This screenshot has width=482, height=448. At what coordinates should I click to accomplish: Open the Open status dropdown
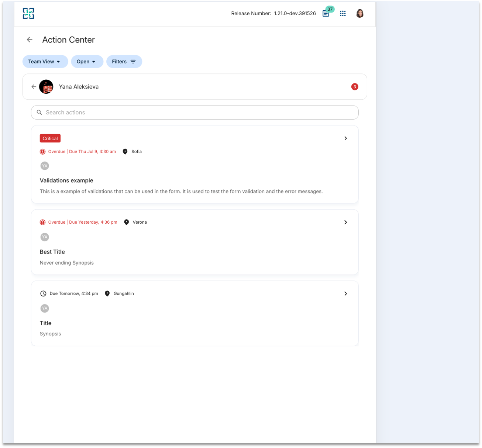click(87, 62)
